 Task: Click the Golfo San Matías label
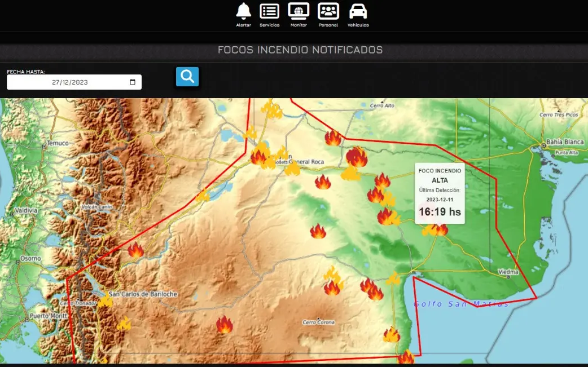point(461,304)
